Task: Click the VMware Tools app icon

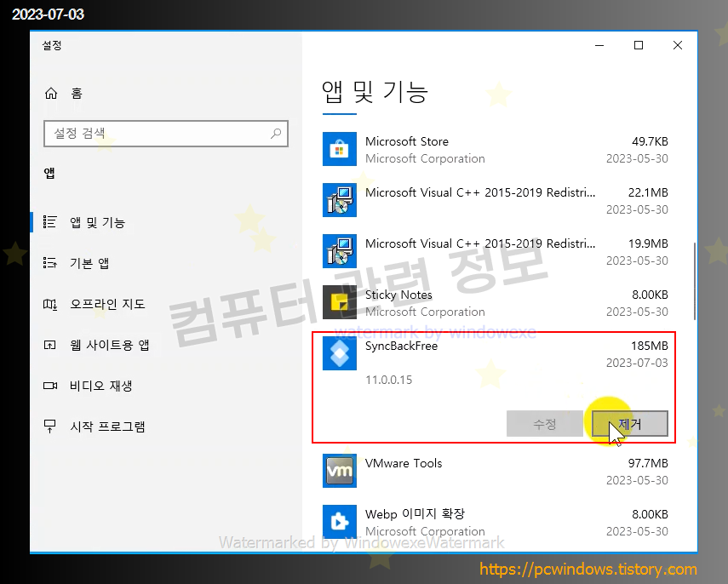Action: tap(340, 471)
